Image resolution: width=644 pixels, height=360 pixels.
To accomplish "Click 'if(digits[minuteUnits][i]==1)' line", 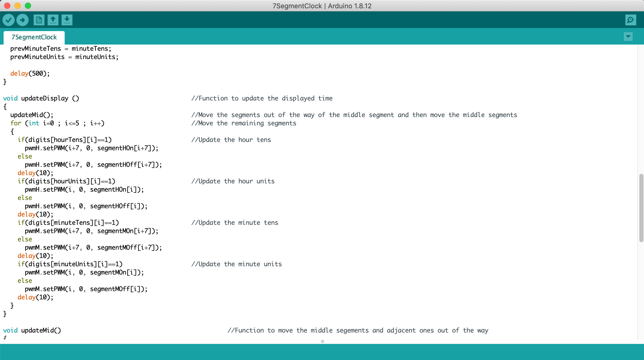I will point(70,264).
